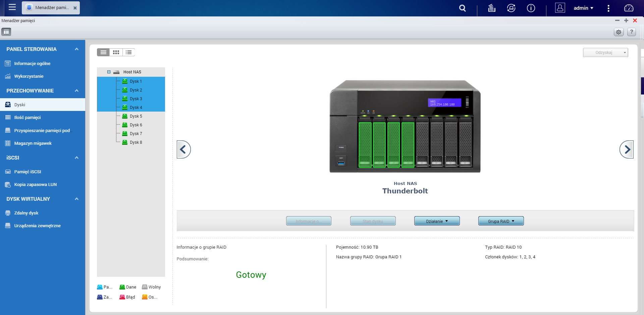Viewport: 644px width, 315px height.
Task: Click the Dane legend icon
Action: coord(122,287)
